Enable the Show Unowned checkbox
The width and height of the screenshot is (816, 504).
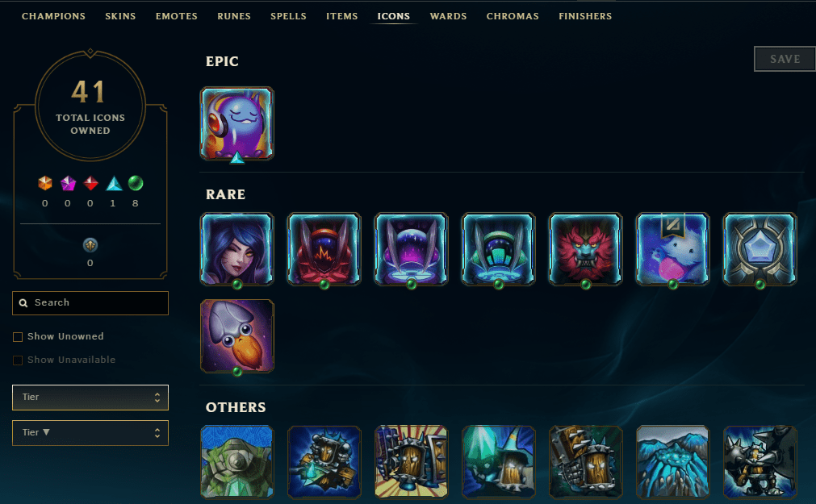18,337
